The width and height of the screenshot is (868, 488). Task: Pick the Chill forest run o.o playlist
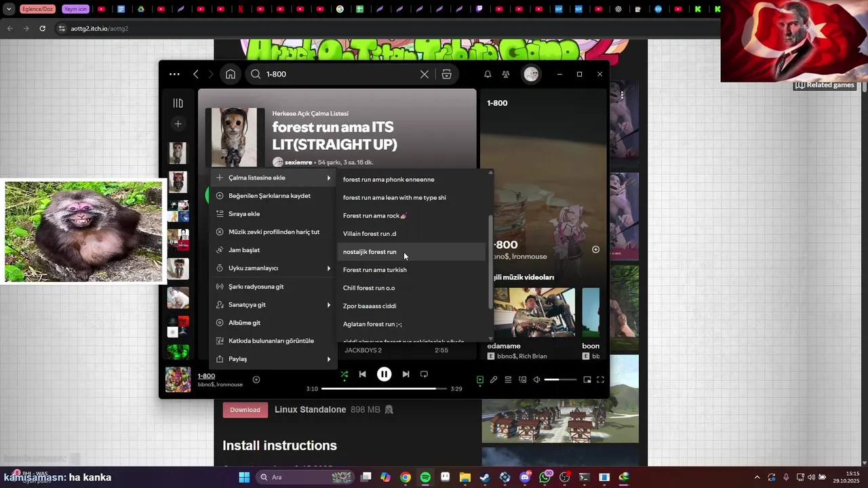click(412, 288)
